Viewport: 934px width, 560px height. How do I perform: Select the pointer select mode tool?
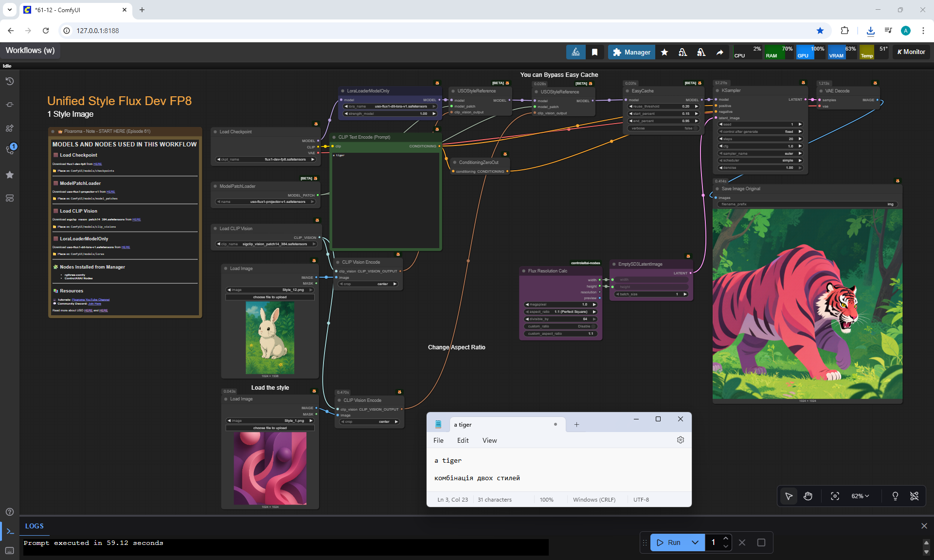tap(789, 496)
